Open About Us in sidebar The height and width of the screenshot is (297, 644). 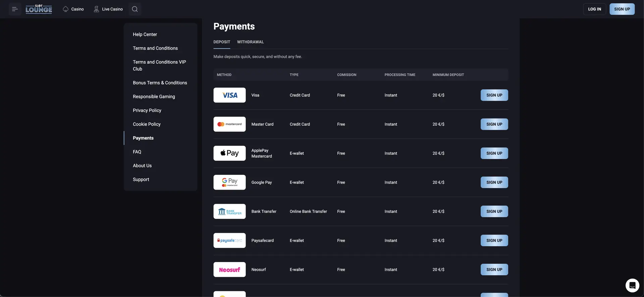click(142, 166)
